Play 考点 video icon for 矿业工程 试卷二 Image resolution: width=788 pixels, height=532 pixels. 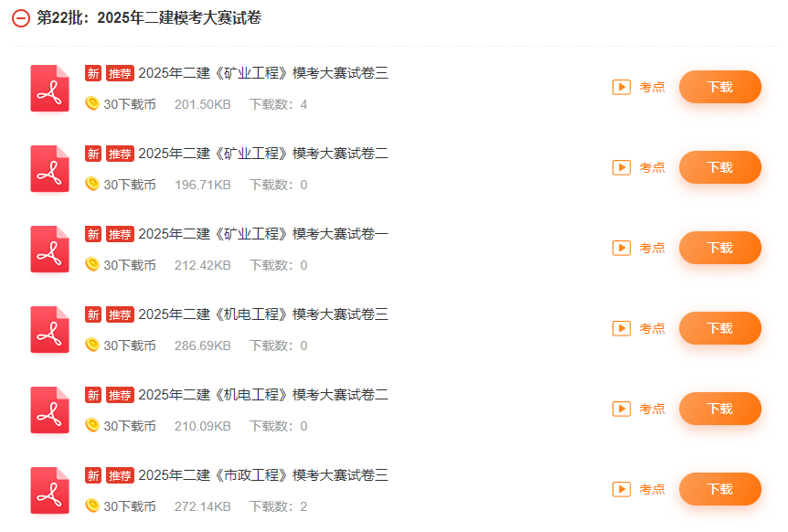click(622, 167)
